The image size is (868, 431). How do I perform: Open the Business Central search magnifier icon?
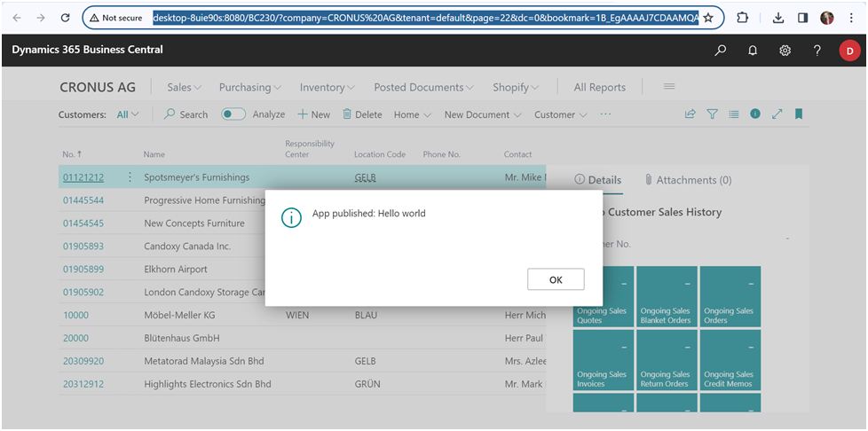(720, 51)
